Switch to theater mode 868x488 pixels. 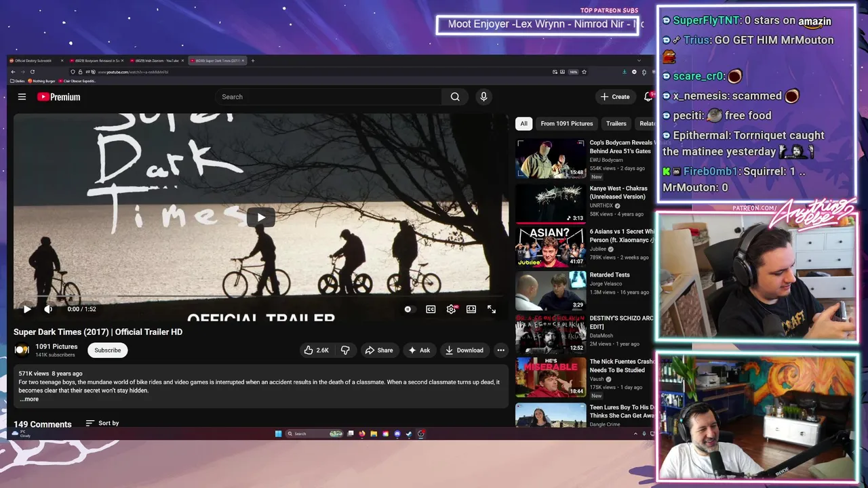click(x=471, y=309)
